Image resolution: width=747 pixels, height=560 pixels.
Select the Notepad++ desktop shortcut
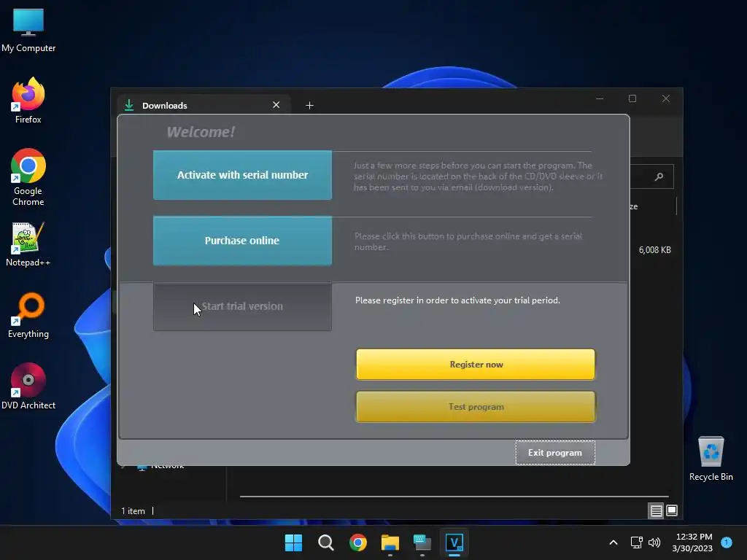[x=28, y=244]
